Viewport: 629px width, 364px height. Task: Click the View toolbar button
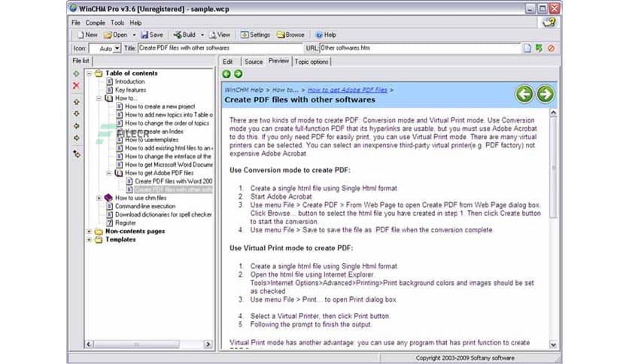[x=220, y=35]
